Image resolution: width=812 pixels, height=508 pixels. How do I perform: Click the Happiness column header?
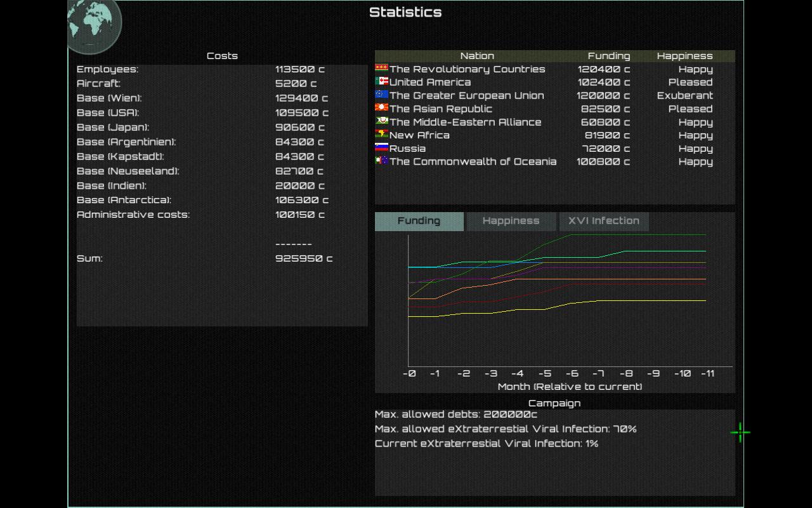click(x=684, y=56)
